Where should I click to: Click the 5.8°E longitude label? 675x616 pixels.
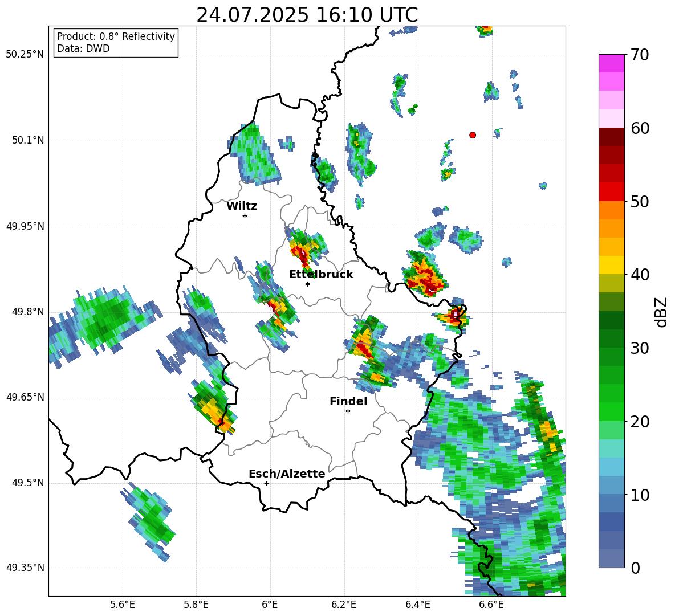coord(196,605)
